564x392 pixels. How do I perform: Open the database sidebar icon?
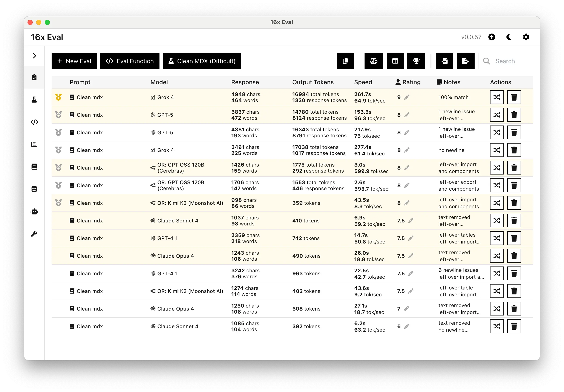(x=34, y=189)
